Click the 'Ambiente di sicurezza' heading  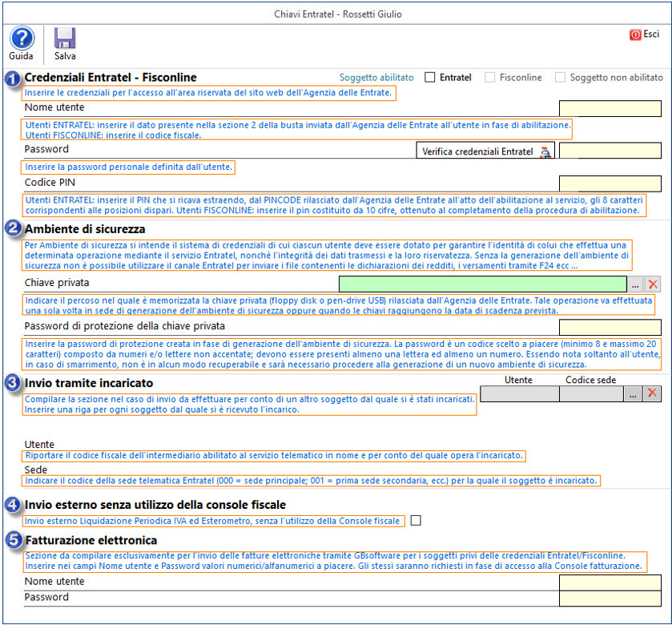coord(85,229)
